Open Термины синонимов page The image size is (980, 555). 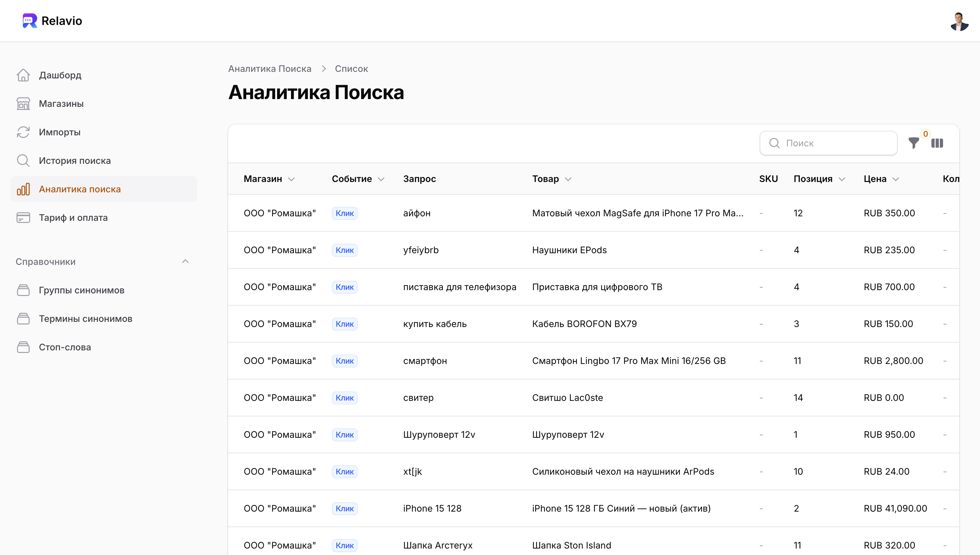click(103, 319)
